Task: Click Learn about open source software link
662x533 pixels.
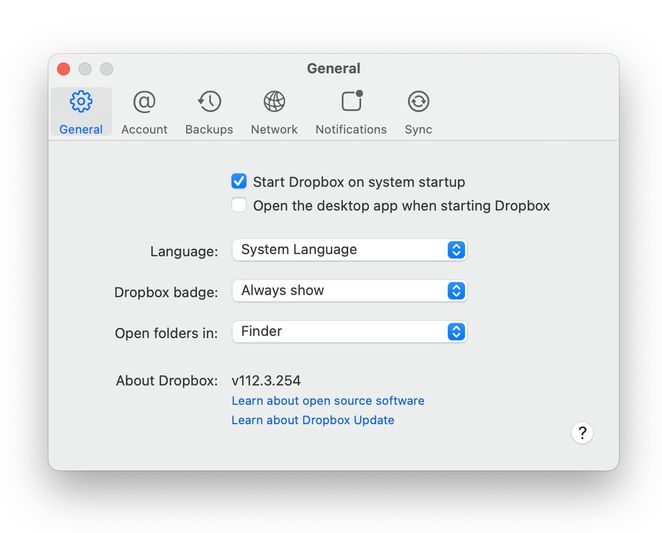Action: tap(328, 400)
